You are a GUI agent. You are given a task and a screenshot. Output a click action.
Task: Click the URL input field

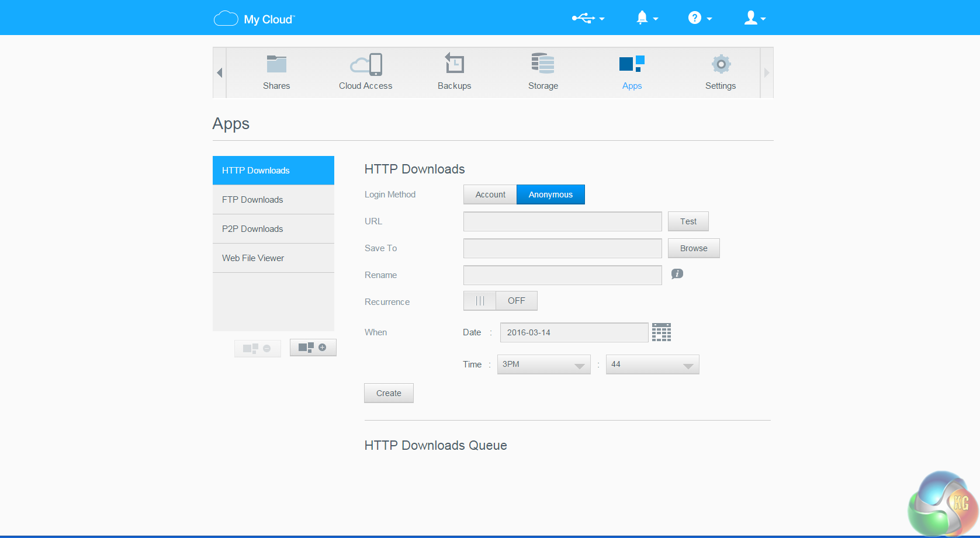pos(562,221)
